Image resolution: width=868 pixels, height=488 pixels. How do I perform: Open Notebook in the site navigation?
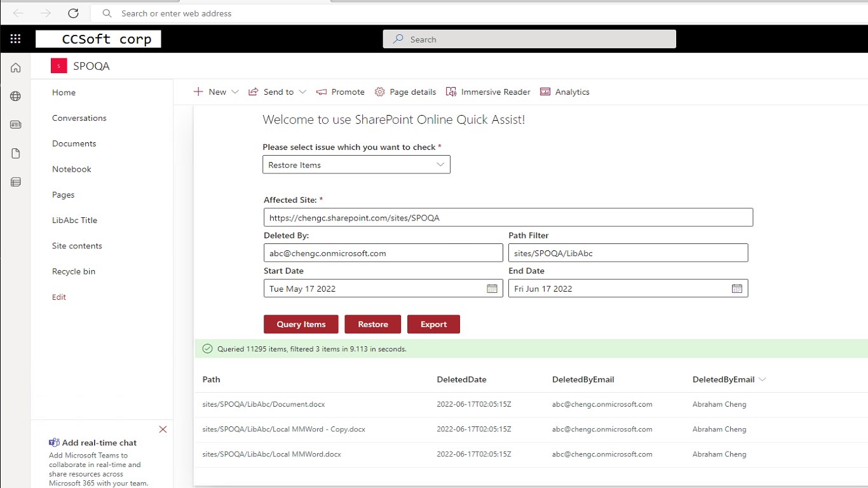[72, 169]
